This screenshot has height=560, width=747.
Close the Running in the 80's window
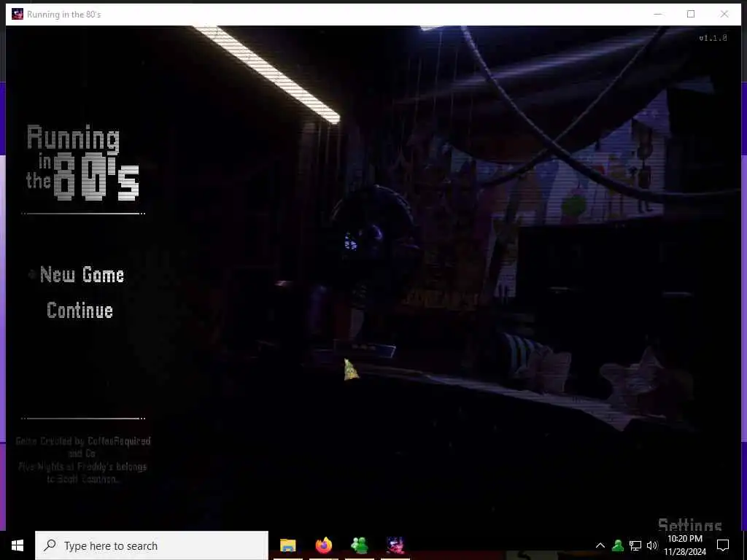coord(724,14)
